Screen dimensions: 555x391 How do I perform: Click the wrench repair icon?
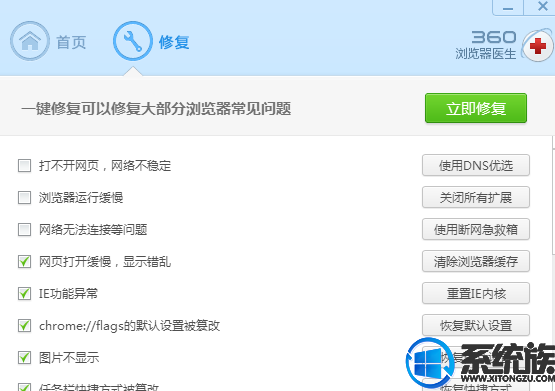[133, 41]
